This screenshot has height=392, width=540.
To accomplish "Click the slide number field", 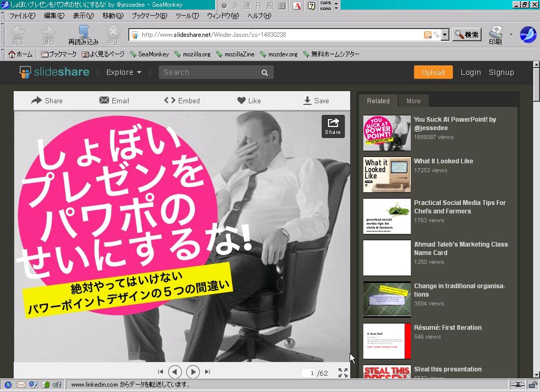I will [x=308, y=373].
